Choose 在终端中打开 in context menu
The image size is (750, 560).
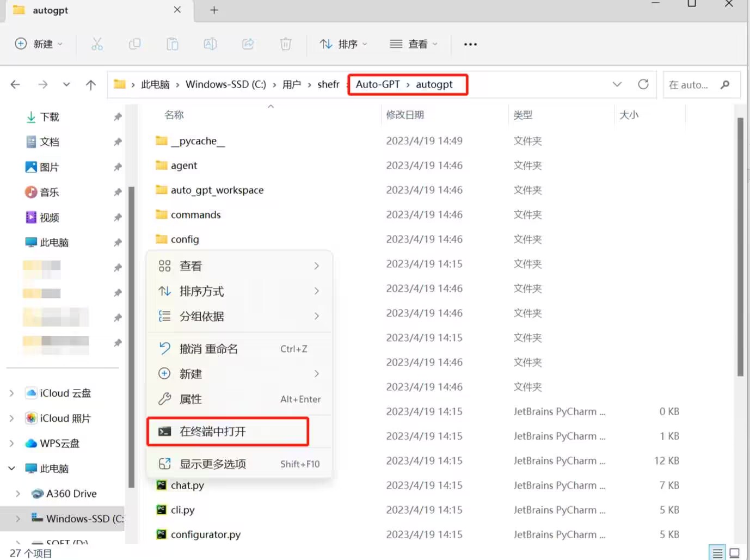click(239, 432)
